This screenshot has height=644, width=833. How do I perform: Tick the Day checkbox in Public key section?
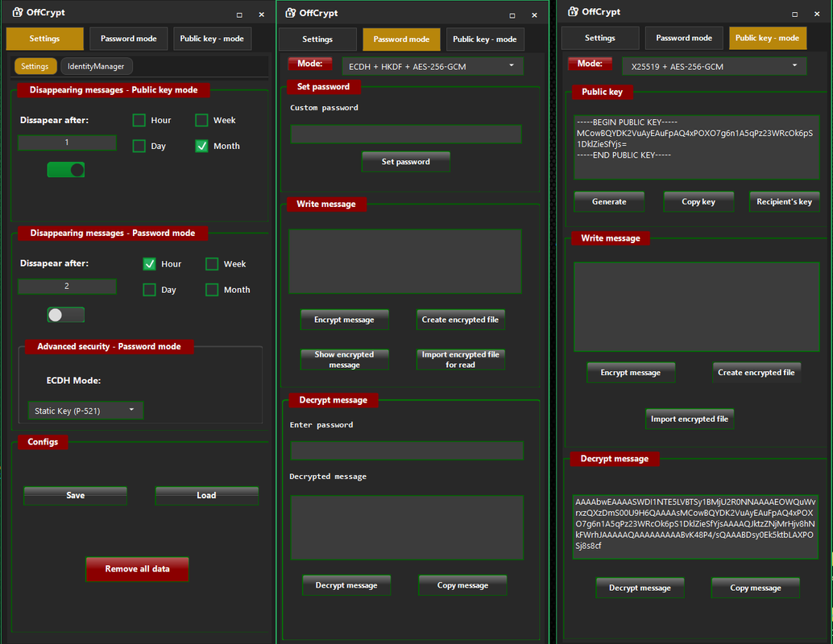tap(139, 146)
